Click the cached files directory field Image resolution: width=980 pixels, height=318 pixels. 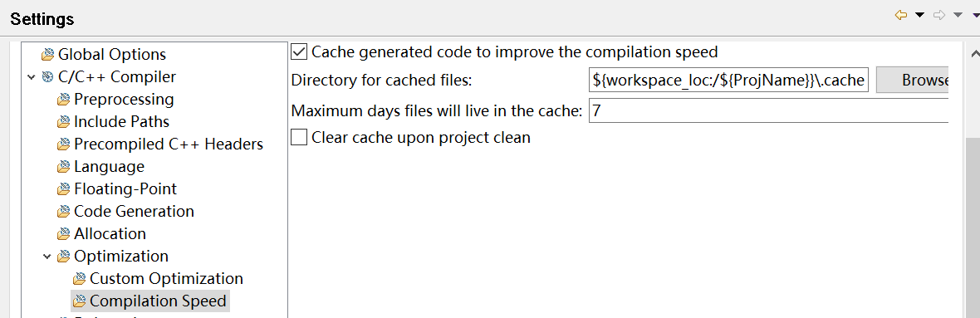728,81
